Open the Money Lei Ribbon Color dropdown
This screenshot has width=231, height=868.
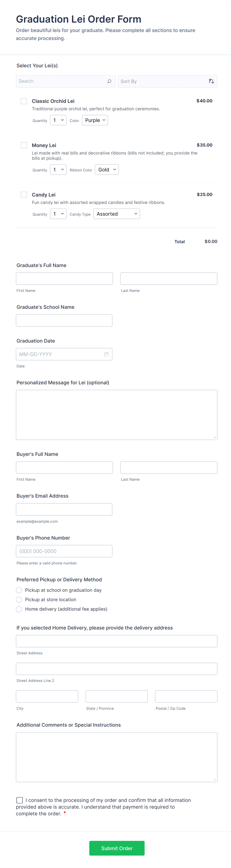pos(107,170)
